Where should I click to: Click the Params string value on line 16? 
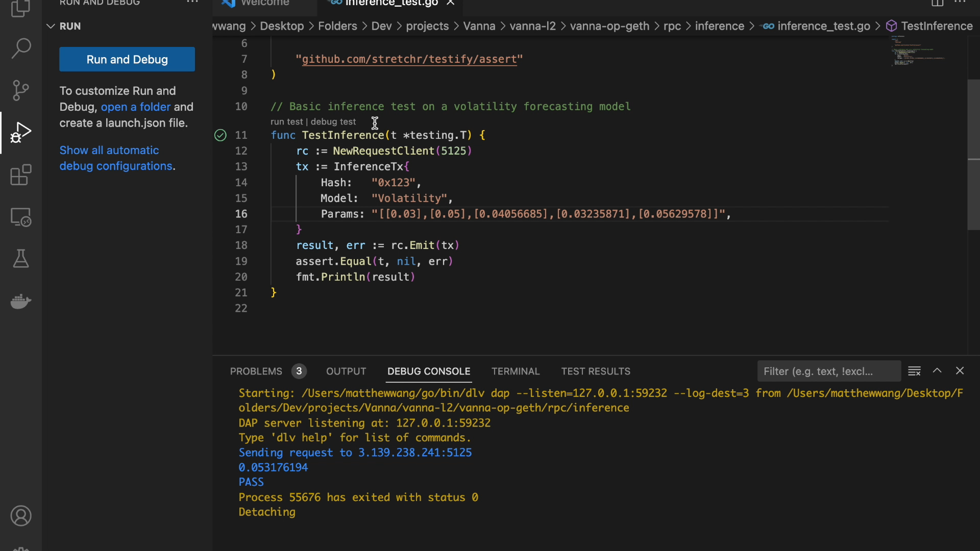(548, 214)
